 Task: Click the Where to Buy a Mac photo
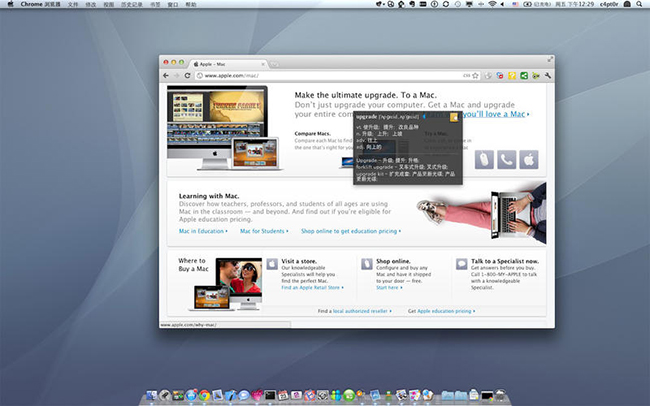pos(226,284)
